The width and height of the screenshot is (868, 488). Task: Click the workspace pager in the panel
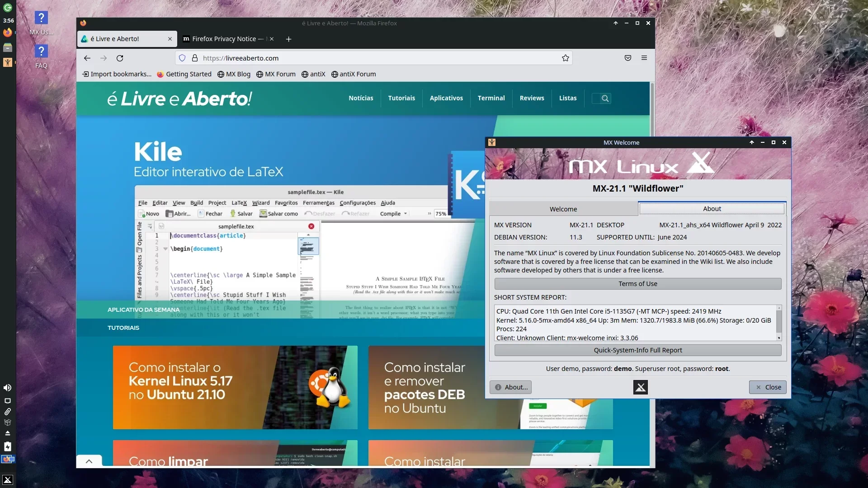tap(8, 459)
